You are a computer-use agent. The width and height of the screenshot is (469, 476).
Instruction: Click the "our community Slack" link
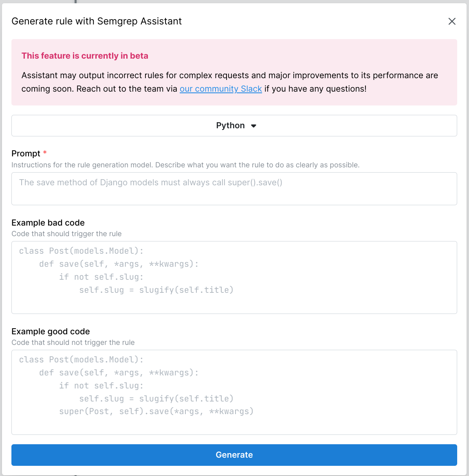click(x=220, y=89)
